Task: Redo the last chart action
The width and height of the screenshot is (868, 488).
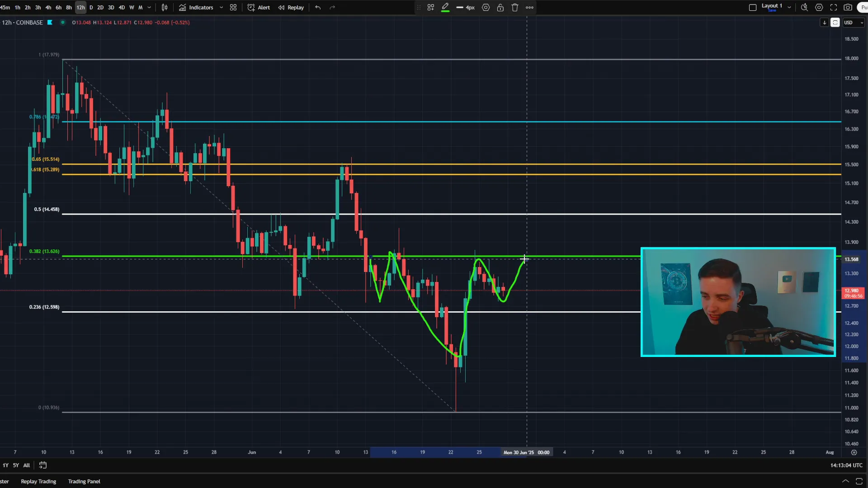Action: [332, 7]
